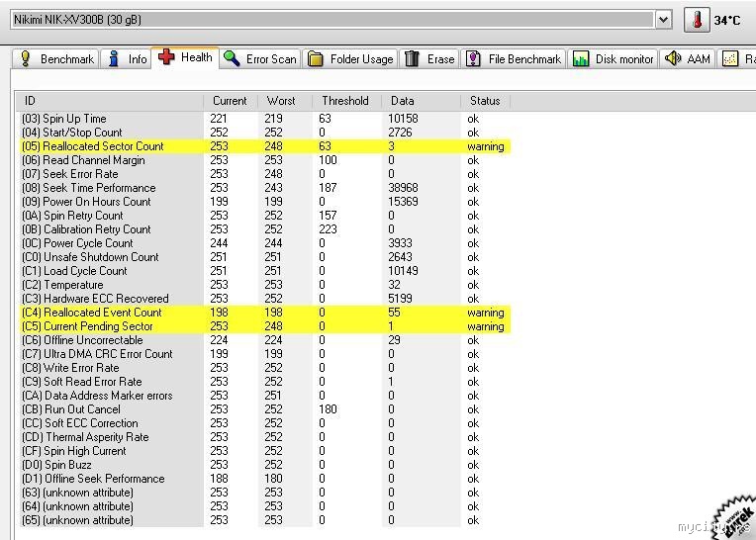Screen dimensions: 756x540
Task: Click the 34°C temperature readout
Action: pyautogui.click(x=727, y=20)
